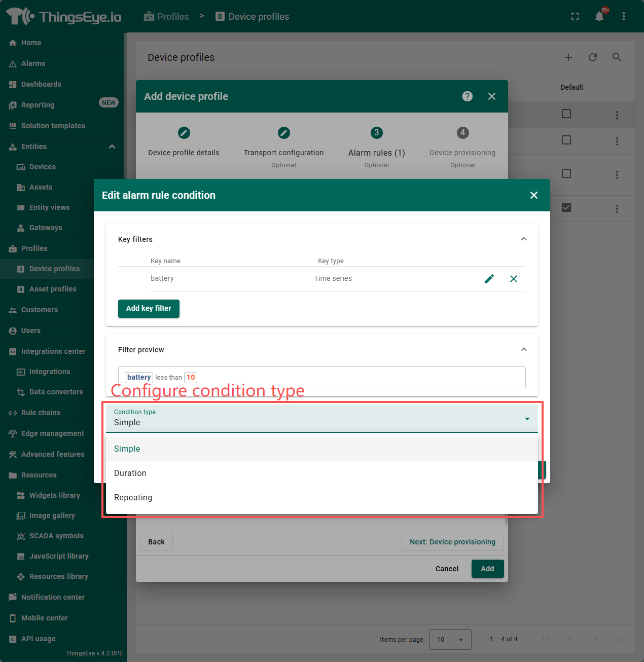
Task: Remove the battery key filter
Action: (513, 279)
